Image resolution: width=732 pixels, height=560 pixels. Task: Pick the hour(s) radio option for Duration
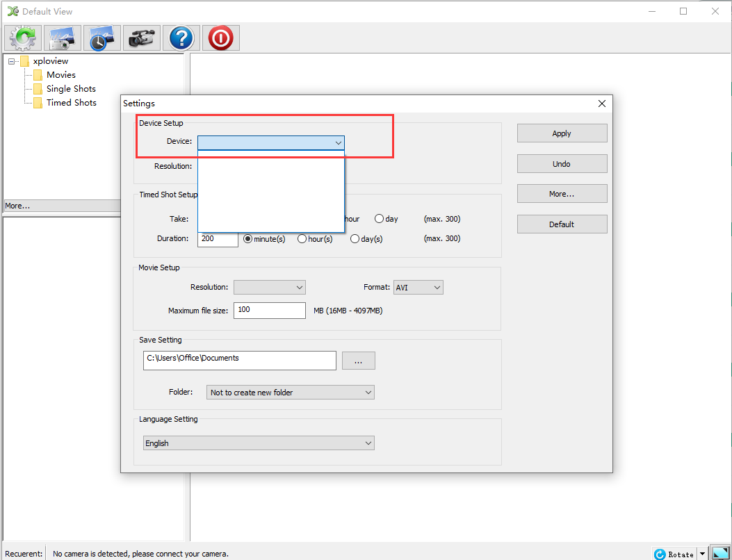302,238
